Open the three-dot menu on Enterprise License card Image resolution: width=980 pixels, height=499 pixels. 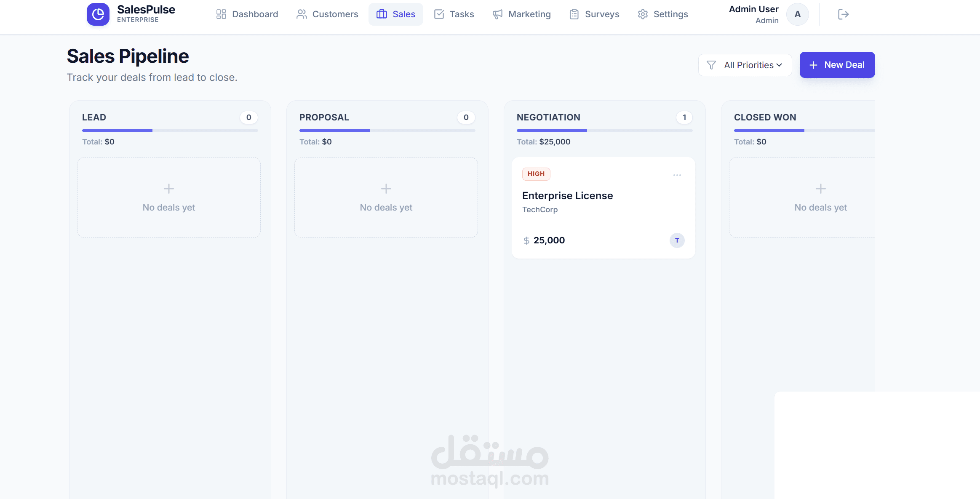[677, 175]
